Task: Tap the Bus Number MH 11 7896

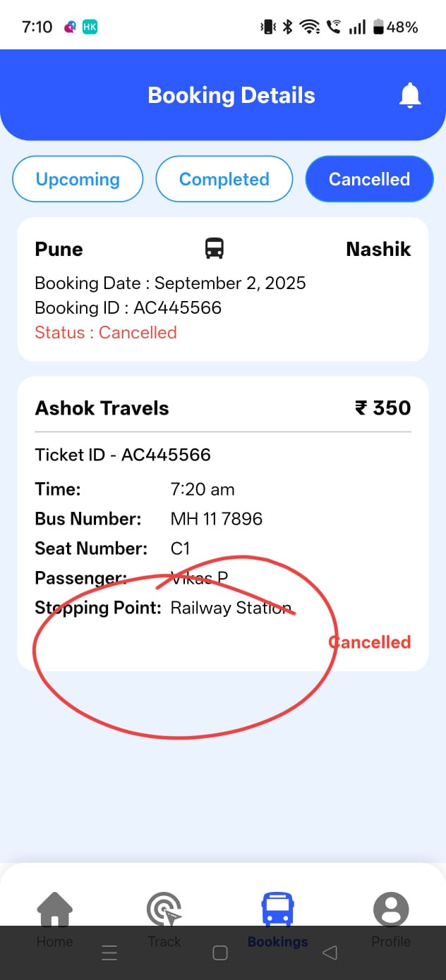Action: 216,519
